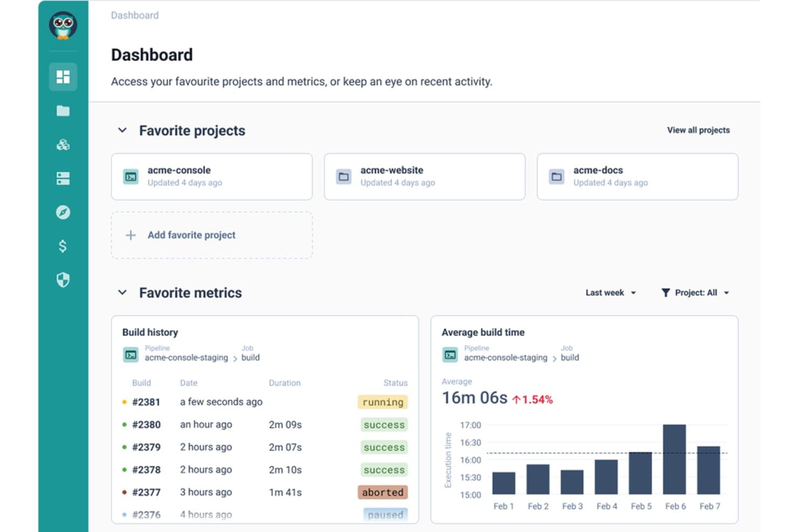This screenshot has width=798, height=532.
Task: Collapse the Favorite projects section
Action: (x=122, y=130)
